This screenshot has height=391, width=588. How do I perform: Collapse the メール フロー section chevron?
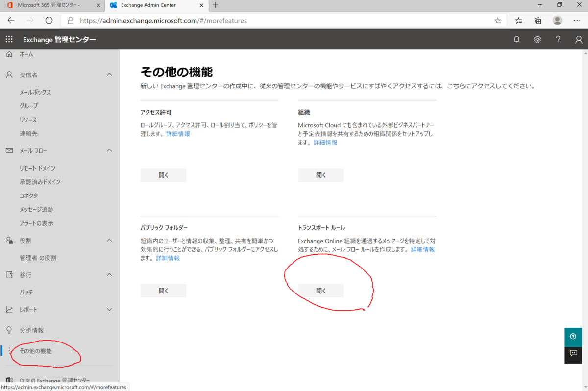pyautogui.click(x=109, y=151)
